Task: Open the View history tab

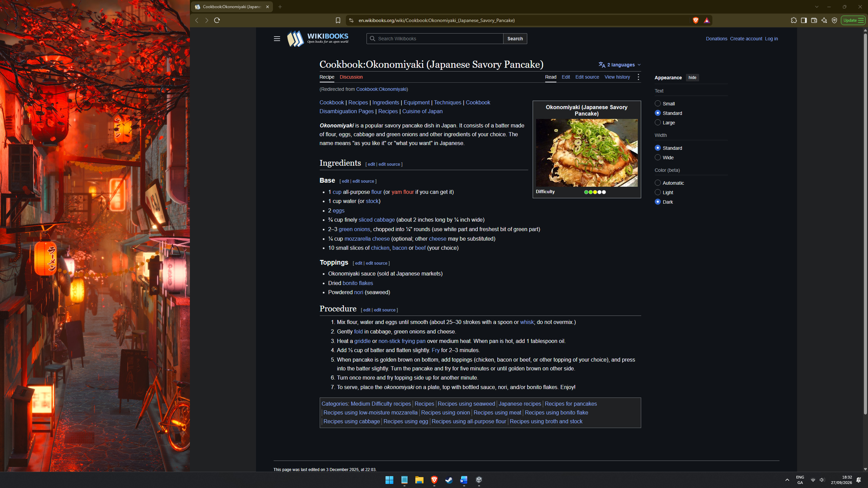Action: point(617,77)
